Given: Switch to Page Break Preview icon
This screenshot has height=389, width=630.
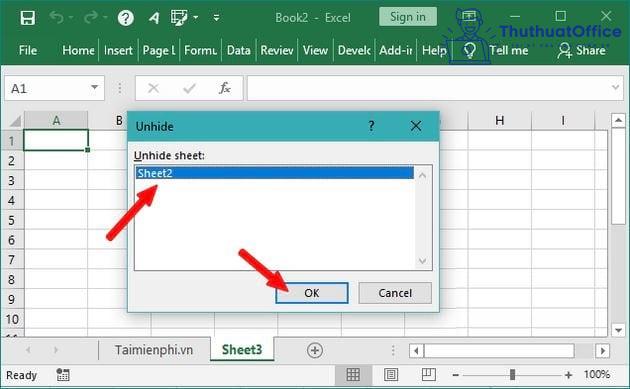Looking at the screenshot, I should tap(429, 375).
